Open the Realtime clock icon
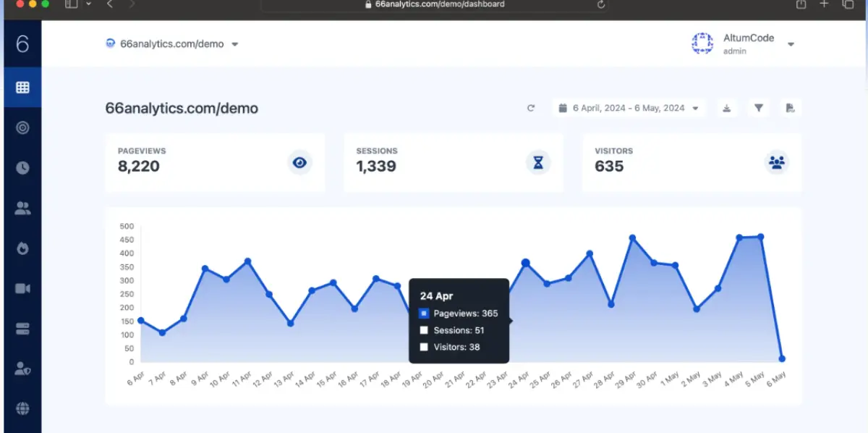Screen dimensions: 868x433 [x=22, y=168]
